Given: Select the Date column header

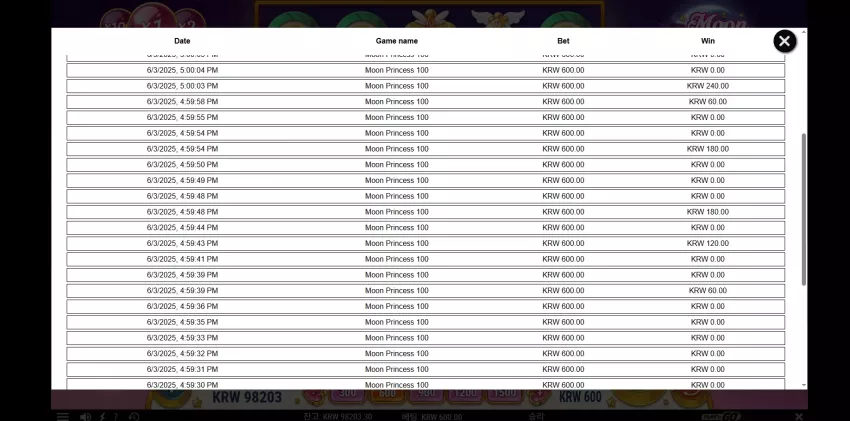Looking at the screenshot, I should 182,41.
